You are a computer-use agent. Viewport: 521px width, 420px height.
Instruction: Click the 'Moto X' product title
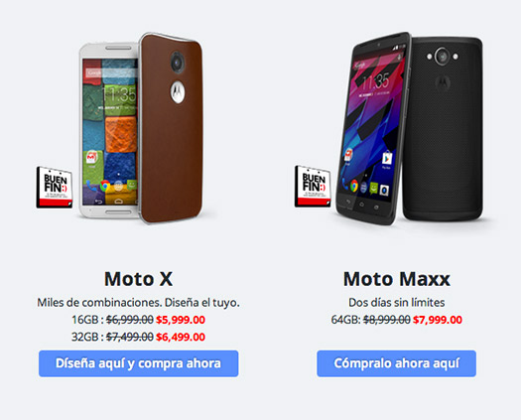[x=139, y=279]
